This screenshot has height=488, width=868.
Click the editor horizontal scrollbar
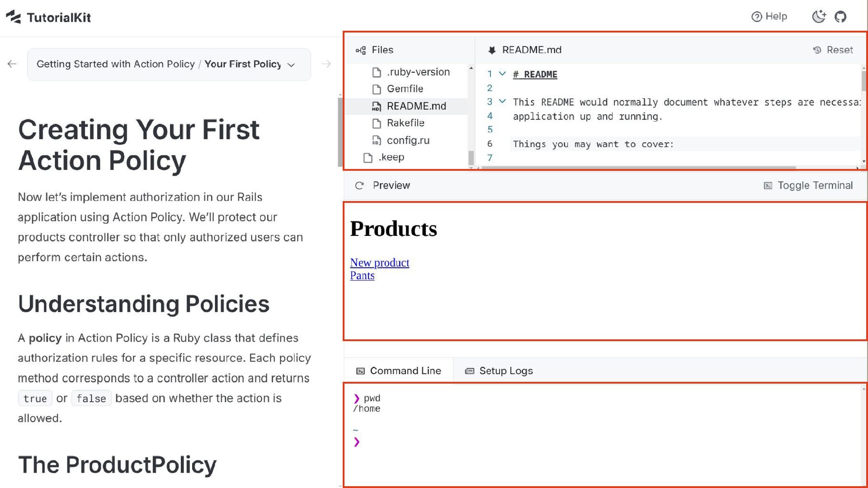pos(638,168)
